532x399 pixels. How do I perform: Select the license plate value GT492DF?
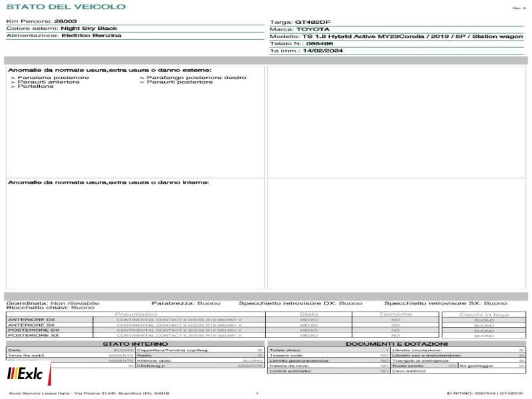(313, 22)
